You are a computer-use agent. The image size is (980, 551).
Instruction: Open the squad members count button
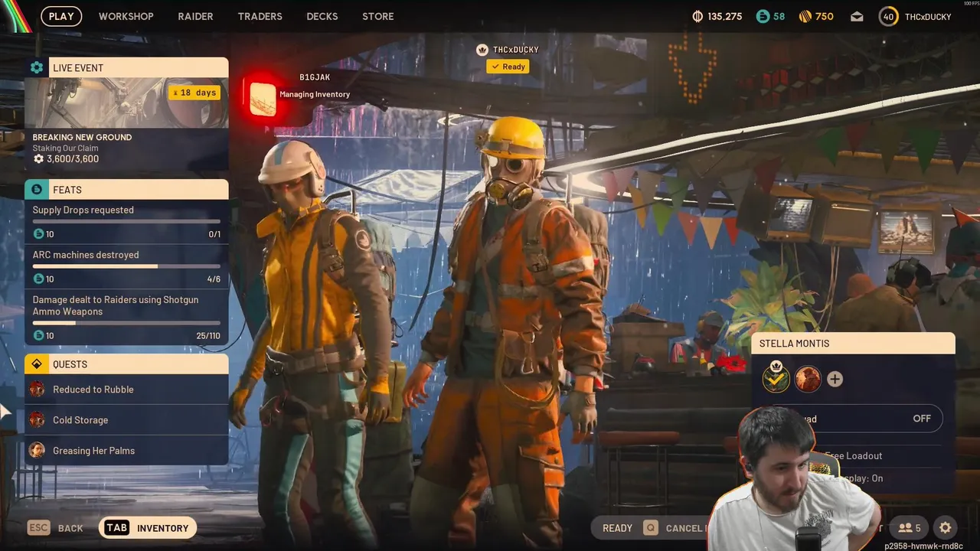click(910, 528)
